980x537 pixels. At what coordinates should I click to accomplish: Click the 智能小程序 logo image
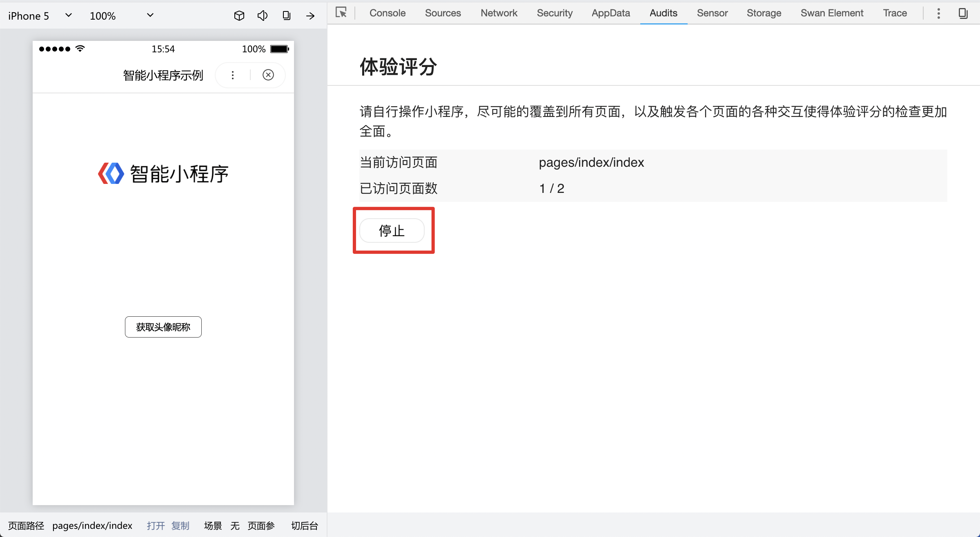[x=163, y=174]
